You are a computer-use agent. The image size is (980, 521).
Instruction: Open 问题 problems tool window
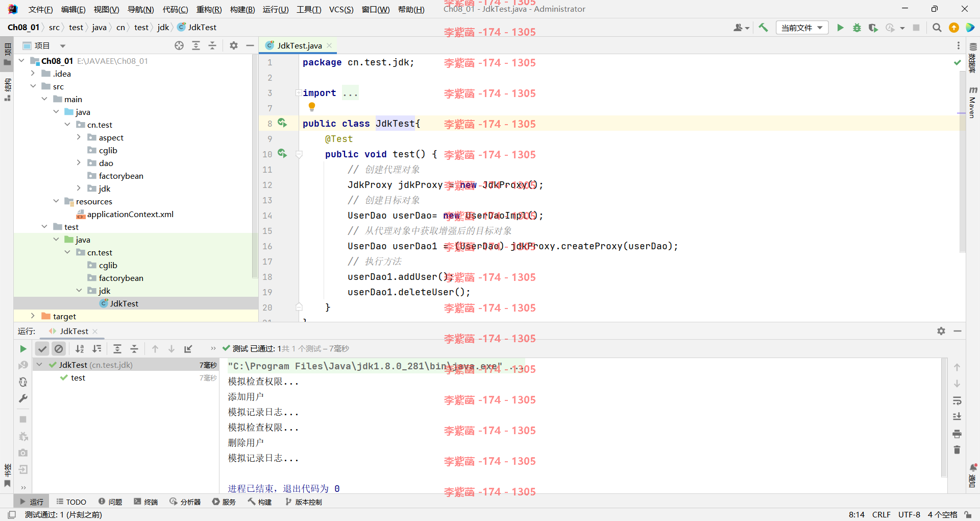(110, 502)
